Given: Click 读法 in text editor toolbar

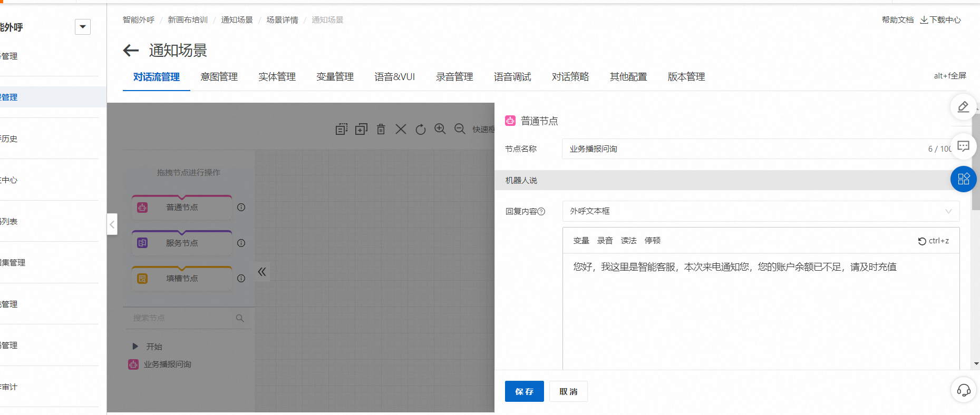Looking at the screenshot, I should tap(628, 241).
